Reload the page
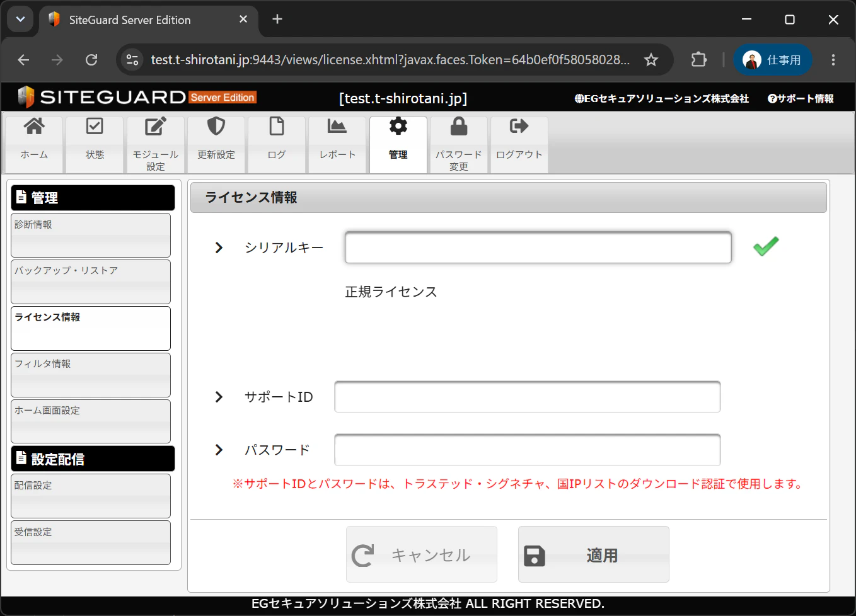The image size is (856, 616). pos(91,60)
